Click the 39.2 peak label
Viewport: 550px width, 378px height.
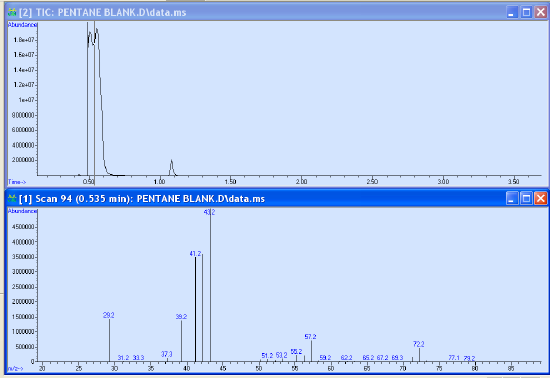click(181, 317)
